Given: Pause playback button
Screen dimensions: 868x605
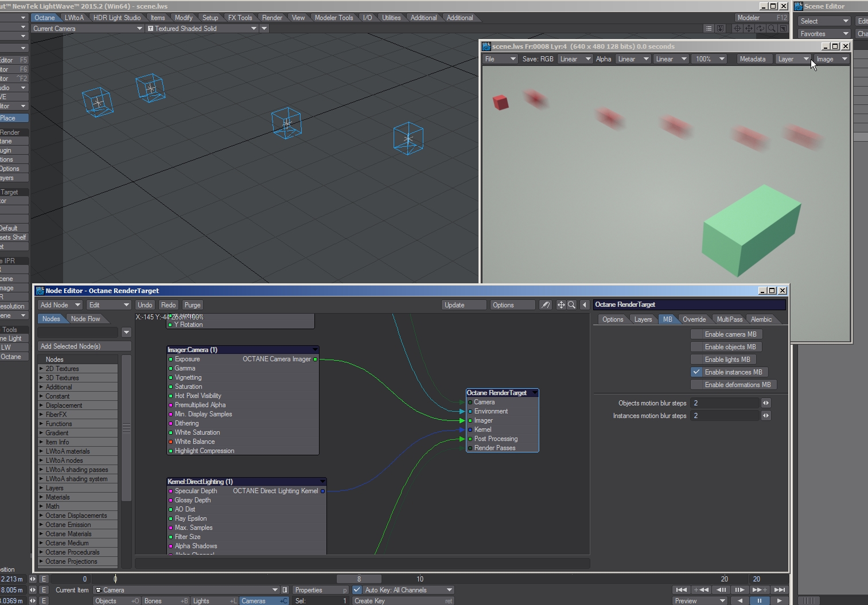Looking at the screenshot, I should pos(760,601).
